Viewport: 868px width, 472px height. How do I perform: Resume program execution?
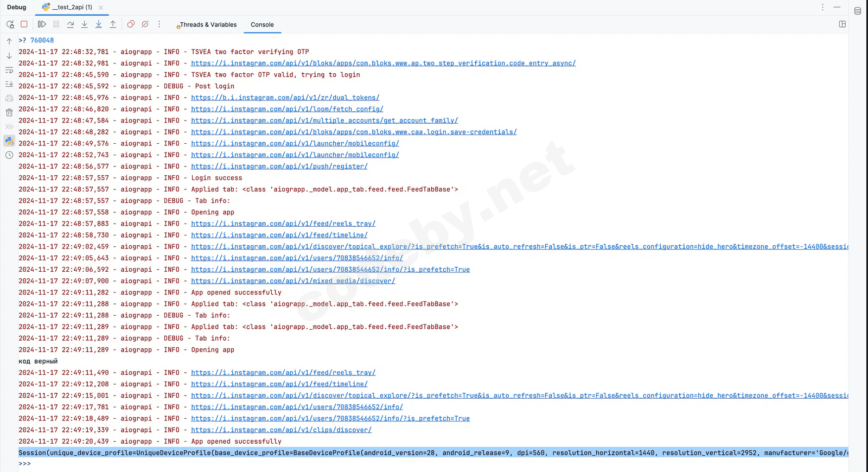tap(42, 24)
